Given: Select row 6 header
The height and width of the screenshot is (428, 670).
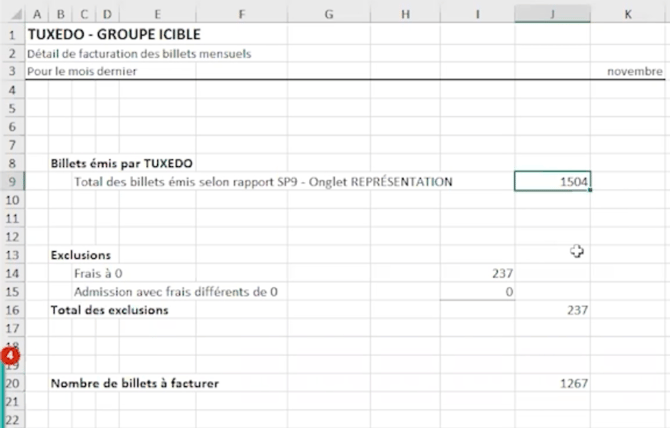Looking at the screenshot, I should pyautogui.click(x=12, y=126).
